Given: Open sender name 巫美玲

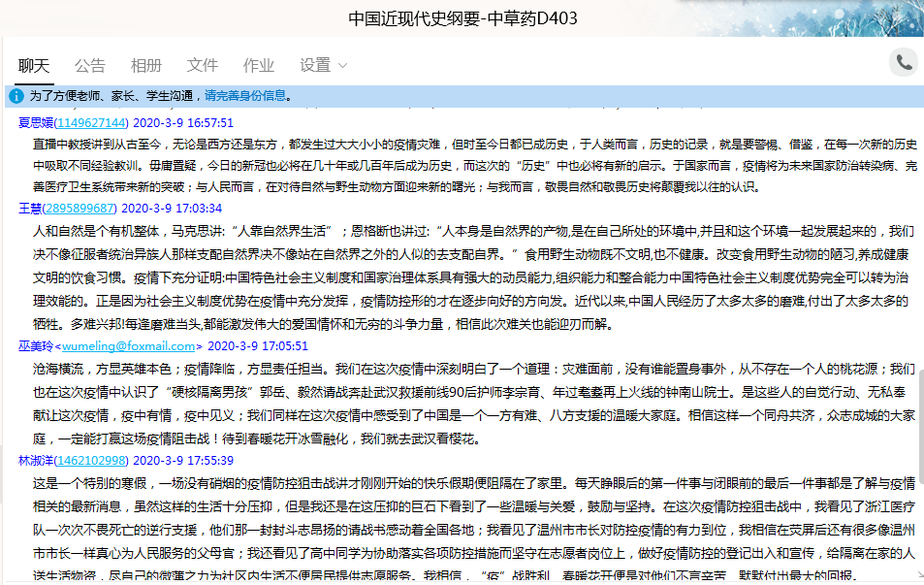Looking at the screenshot, I should click(x=36, y=345).
